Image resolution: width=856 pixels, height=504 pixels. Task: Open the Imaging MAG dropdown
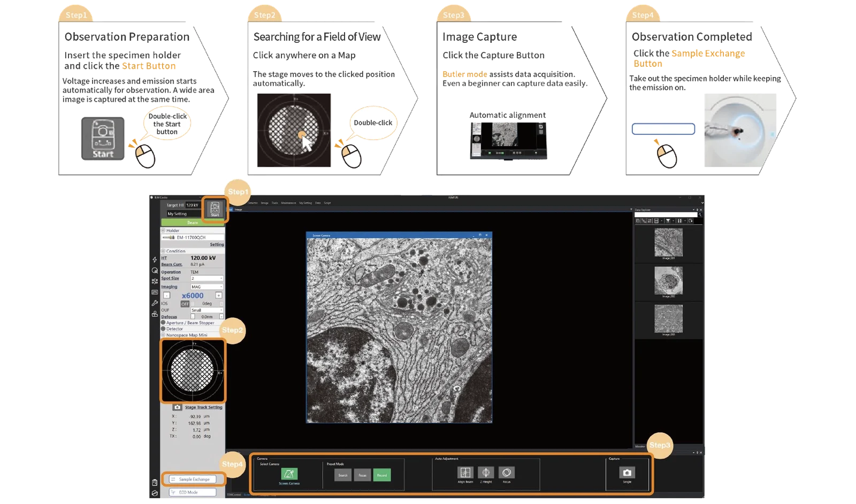(207, 287)
